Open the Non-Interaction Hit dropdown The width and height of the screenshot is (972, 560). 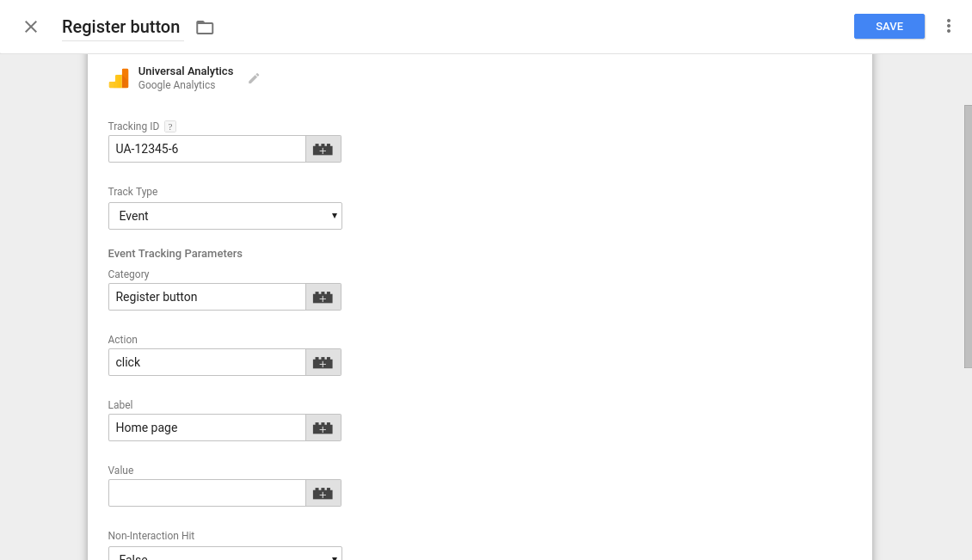tap(225, 554)
